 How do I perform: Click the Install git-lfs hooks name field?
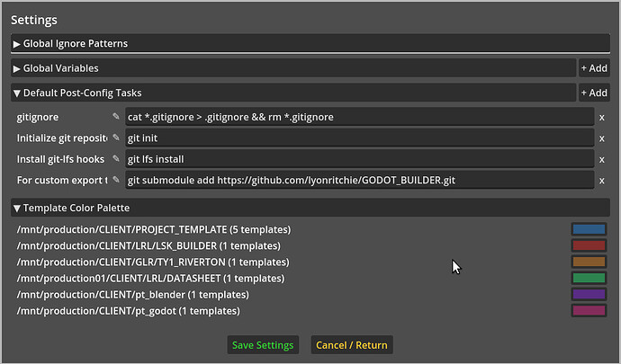62,159
